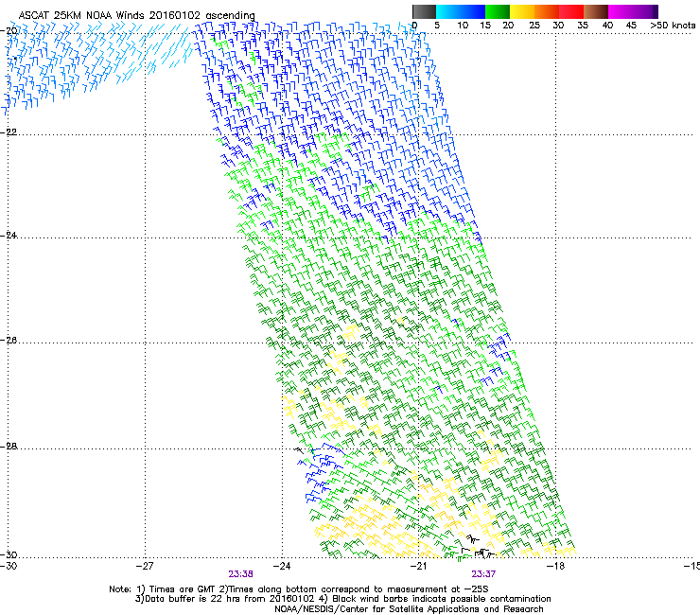The height and width of the screenshot is (615, 700).
Task: Select the '40' legend scale label
Action: point(607,26)
